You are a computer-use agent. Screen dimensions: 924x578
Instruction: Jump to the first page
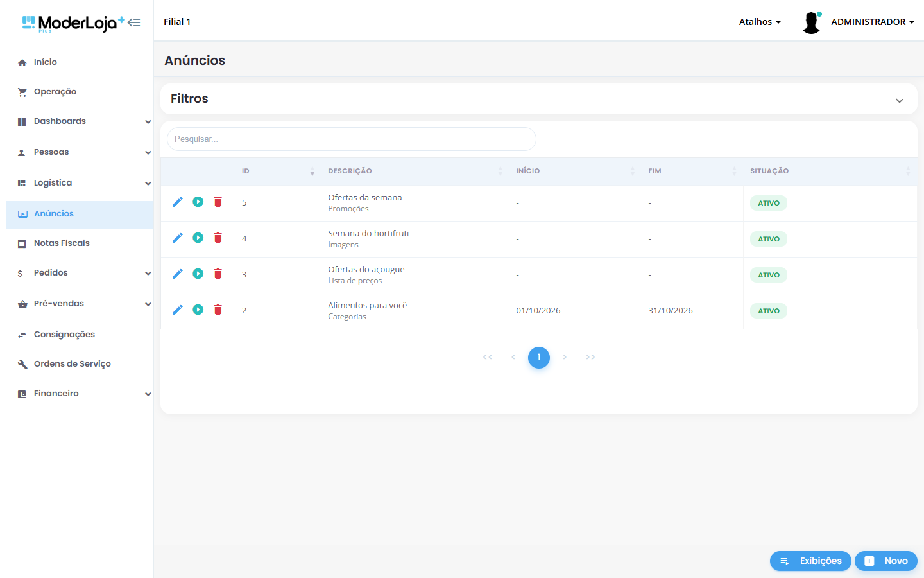488,358
